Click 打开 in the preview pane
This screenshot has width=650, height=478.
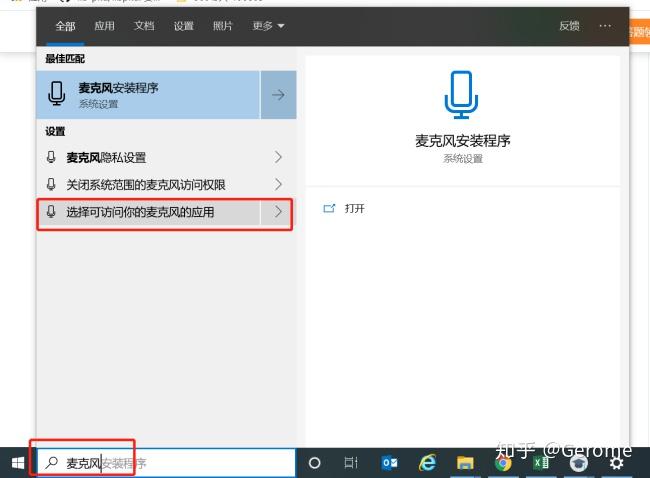(x=354, y=209)
